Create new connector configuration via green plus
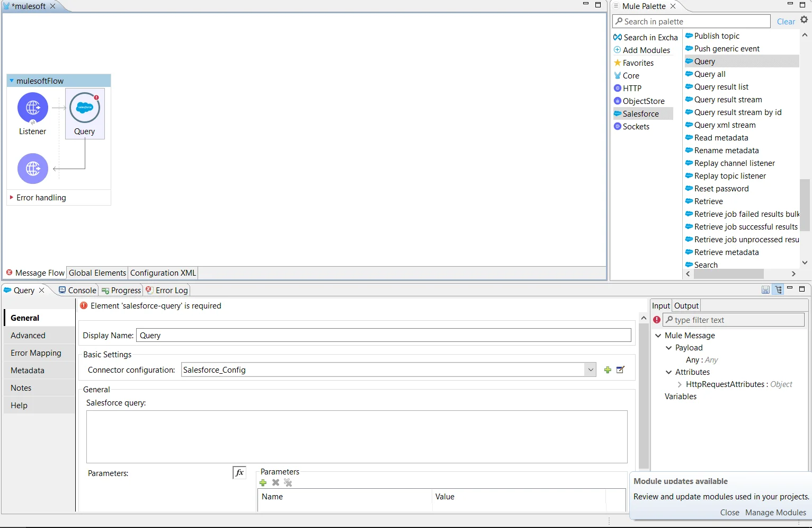Image resolution: width=812 pixels, height=528 pixels. [607, 369]
